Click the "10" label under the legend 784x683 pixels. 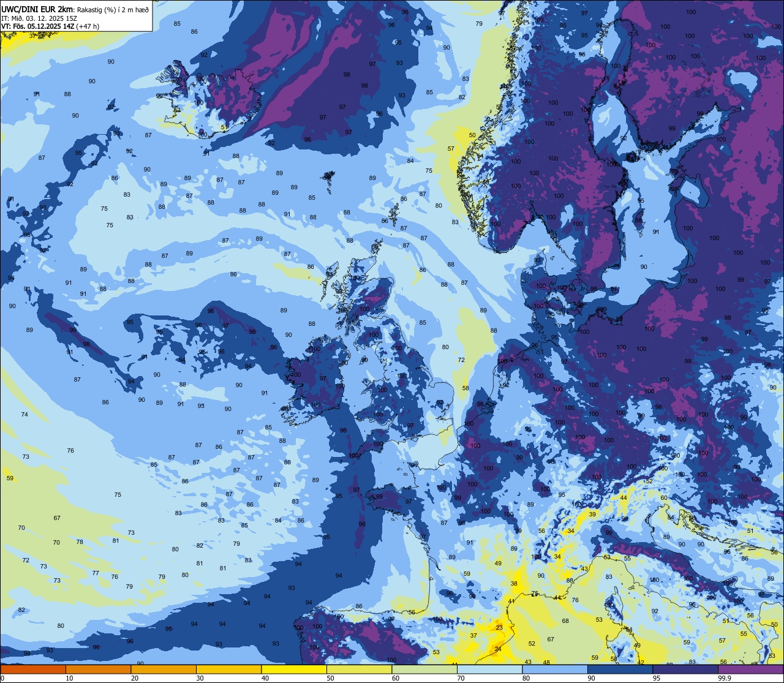(69, 678)
